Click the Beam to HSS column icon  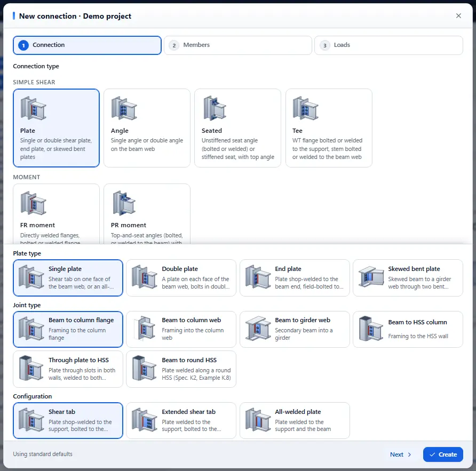[x=371, y=329]
